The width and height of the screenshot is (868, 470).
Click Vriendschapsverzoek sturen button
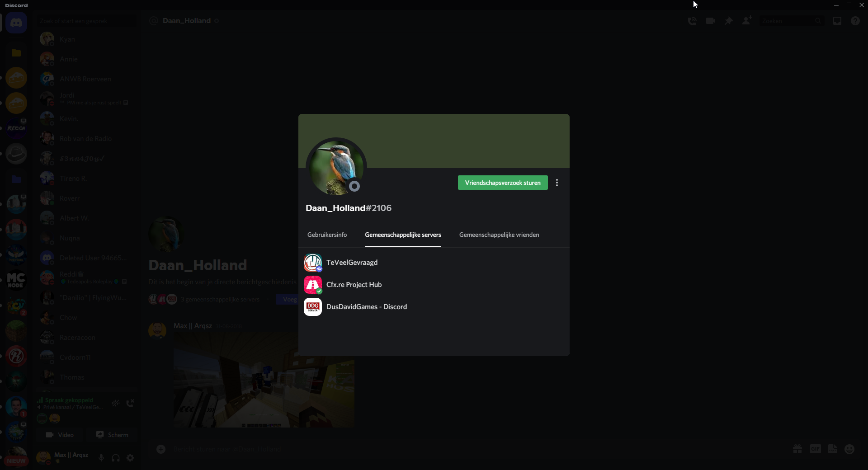(502, 183)
